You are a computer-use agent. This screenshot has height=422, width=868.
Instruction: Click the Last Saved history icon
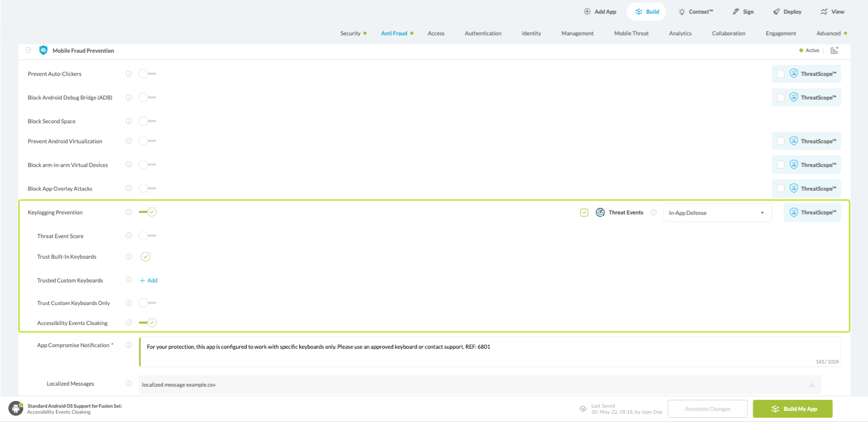pyautogui.click(x=583, y=409)
